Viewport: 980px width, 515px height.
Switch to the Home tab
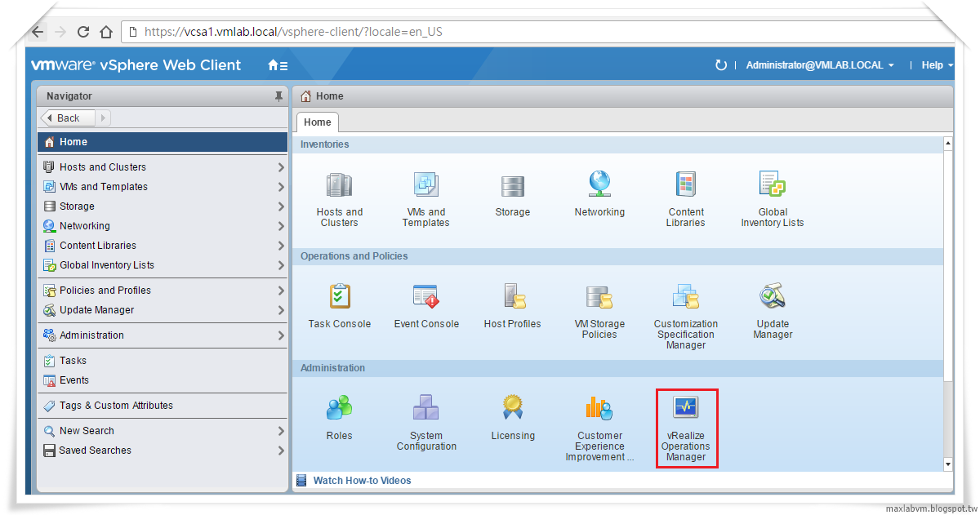317,122
